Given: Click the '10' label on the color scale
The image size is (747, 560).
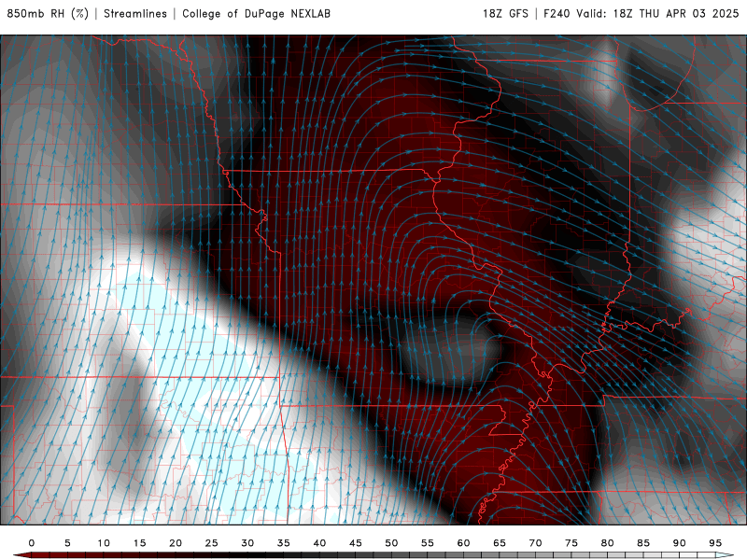Looking at the screenshot, I should pyautogui.click(x=104, y=543).
